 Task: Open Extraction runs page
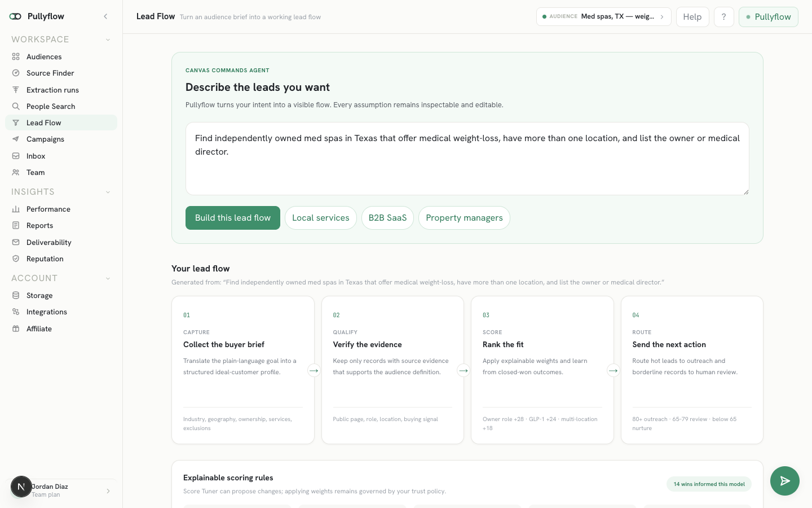[61, 90]
